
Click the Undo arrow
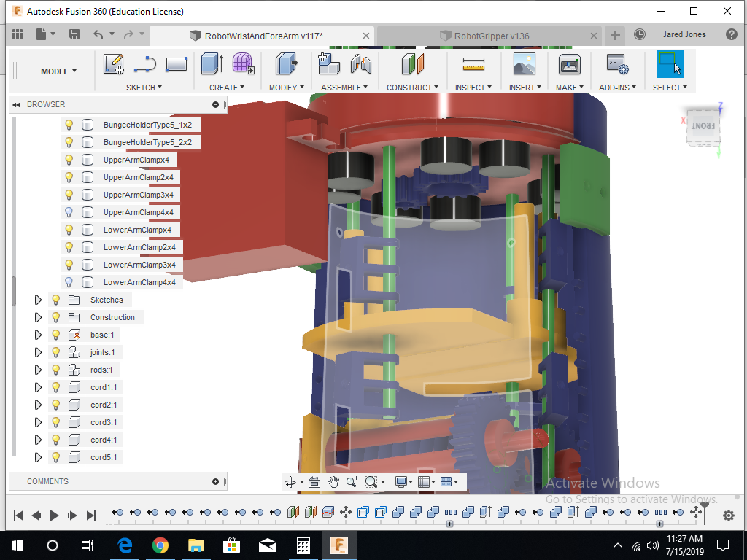click(x=98, y=34)
